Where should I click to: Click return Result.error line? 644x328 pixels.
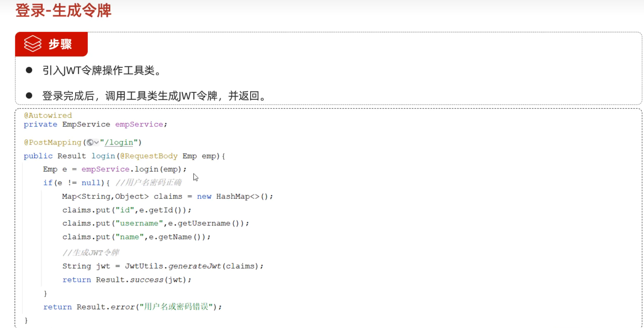click(132, 307)
